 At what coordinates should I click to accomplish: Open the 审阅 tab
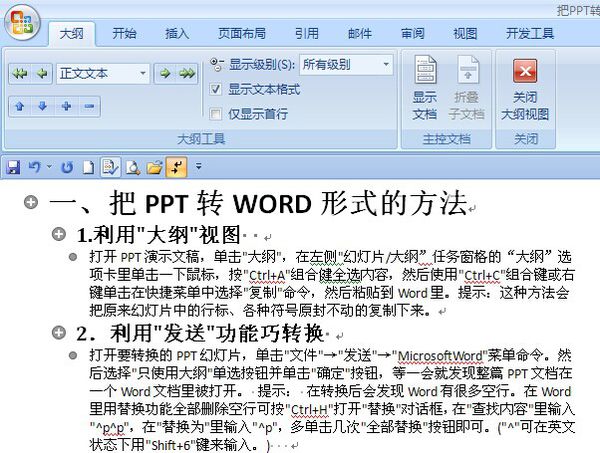pos(412,34)
